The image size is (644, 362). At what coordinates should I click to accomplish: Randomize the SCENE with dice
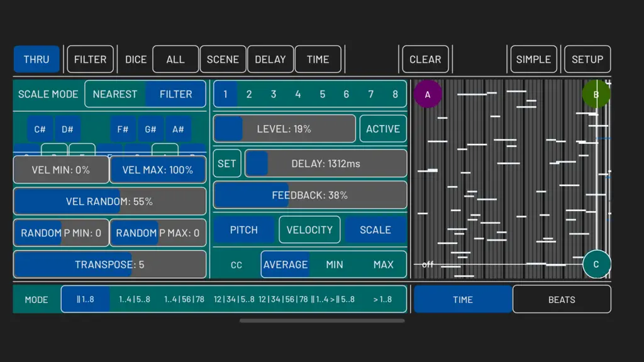point(223,59)
